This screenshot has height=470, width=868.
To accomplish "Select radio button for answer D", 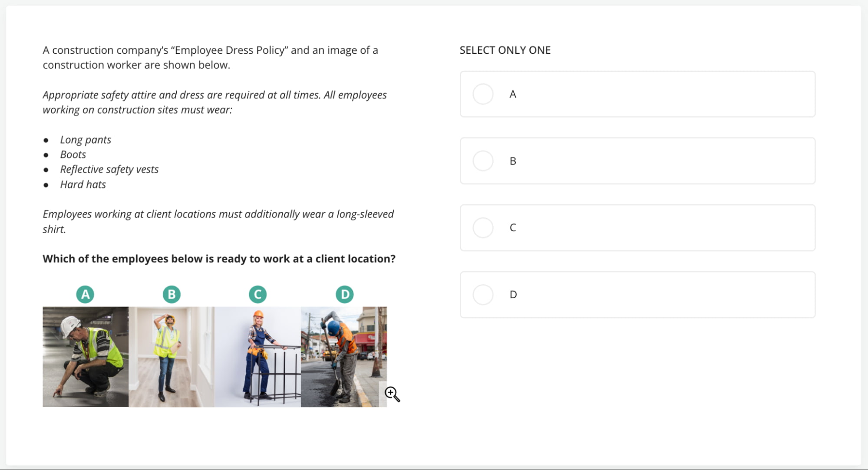I will (x=483, y=295).
